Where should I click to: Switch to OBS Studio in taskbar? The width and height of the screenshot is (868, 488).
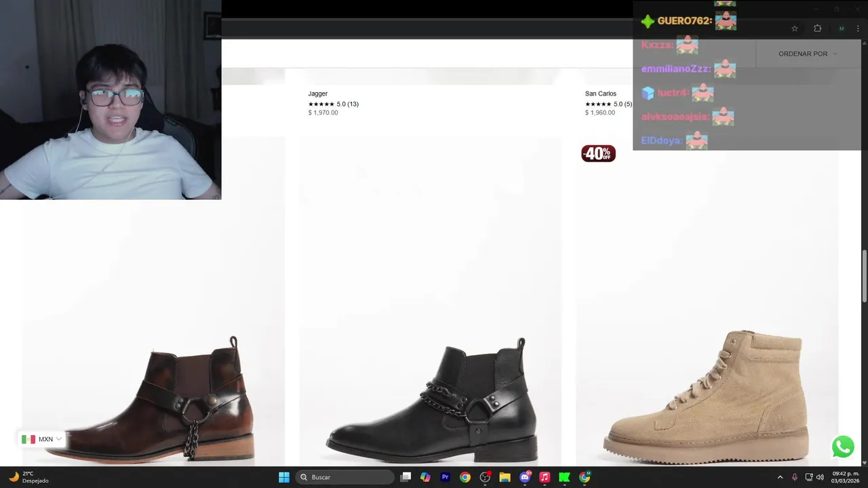point(485,477)
